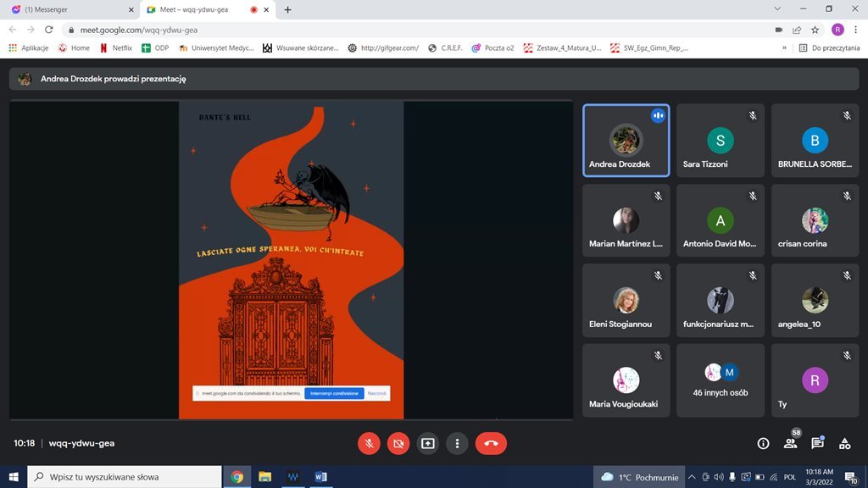Click your own tile labeled Ty
The width and height of the screenshot is (868, 488).
(x=815, y=380)
